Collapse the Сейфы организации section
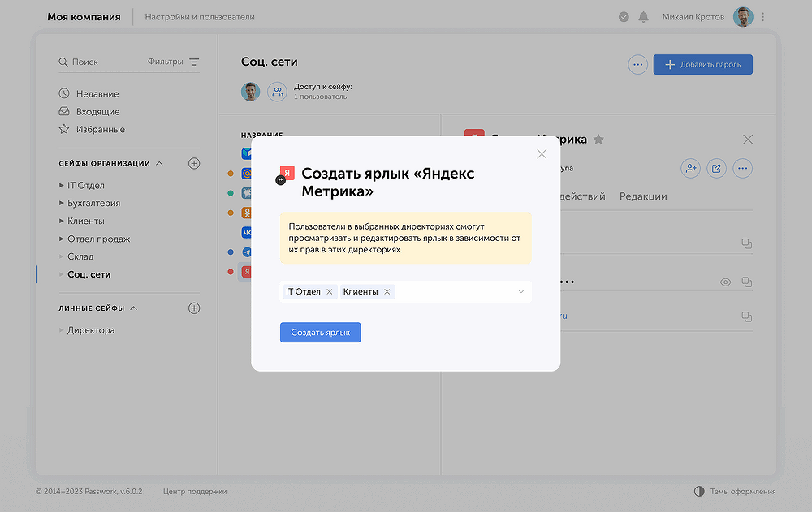Image resolution: width=812 pixels, height=512 pixels. click(159, 163)
